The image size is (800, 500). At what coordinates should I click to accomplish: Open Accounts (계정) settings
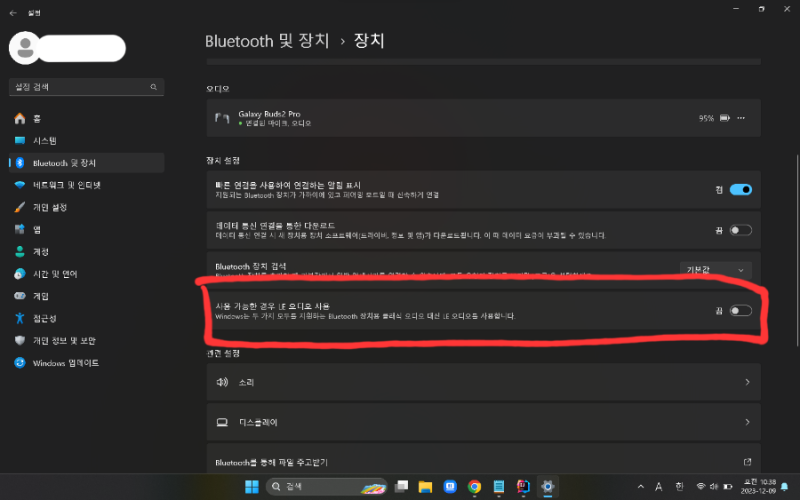coord(86,252)
